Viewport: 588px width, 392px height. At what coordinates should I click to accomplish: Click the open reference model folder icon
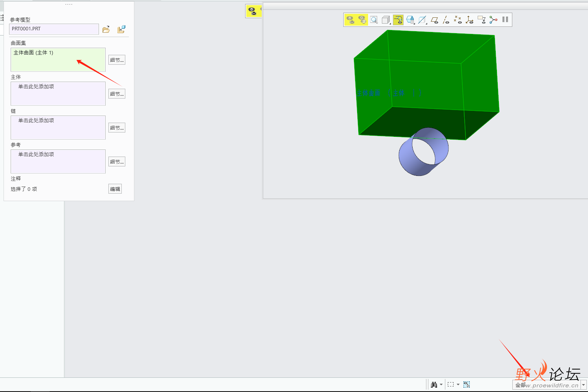point(106,30)
